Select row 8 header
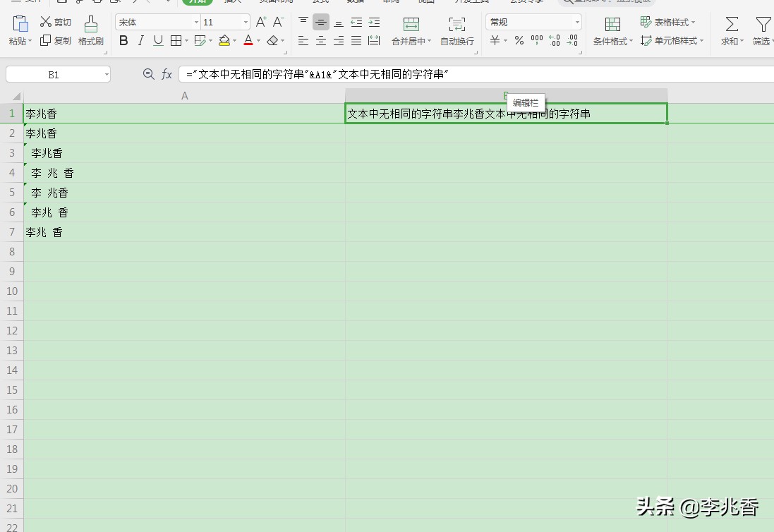The width and height of the screenshot is (774, 532). pos(12,252)
